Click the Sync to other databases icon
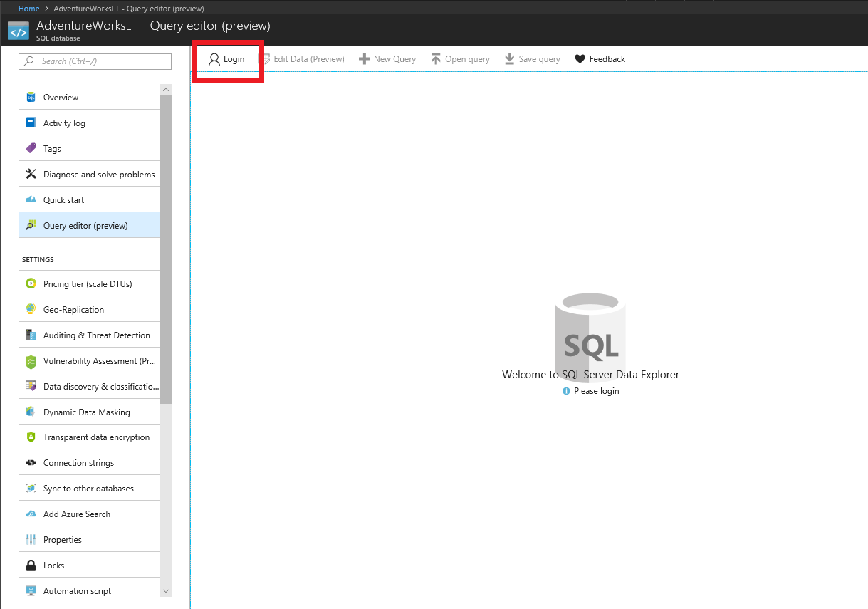 tap(31, 489)
